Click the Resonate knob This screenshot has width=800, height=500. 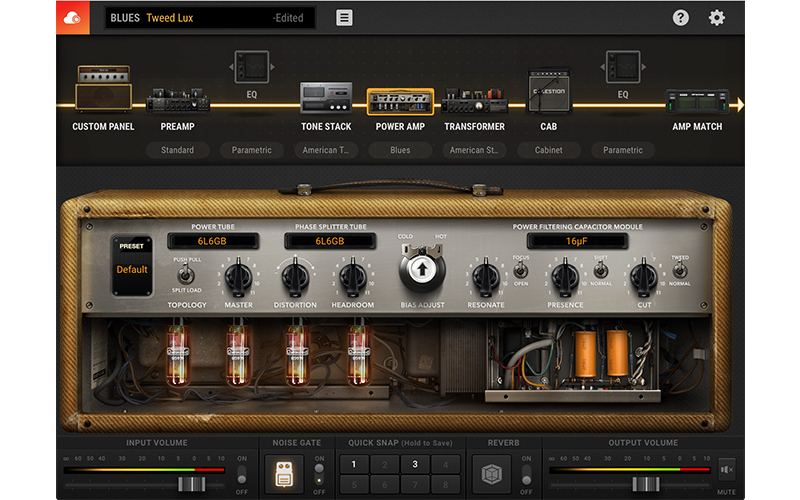[x=486, y=277]
